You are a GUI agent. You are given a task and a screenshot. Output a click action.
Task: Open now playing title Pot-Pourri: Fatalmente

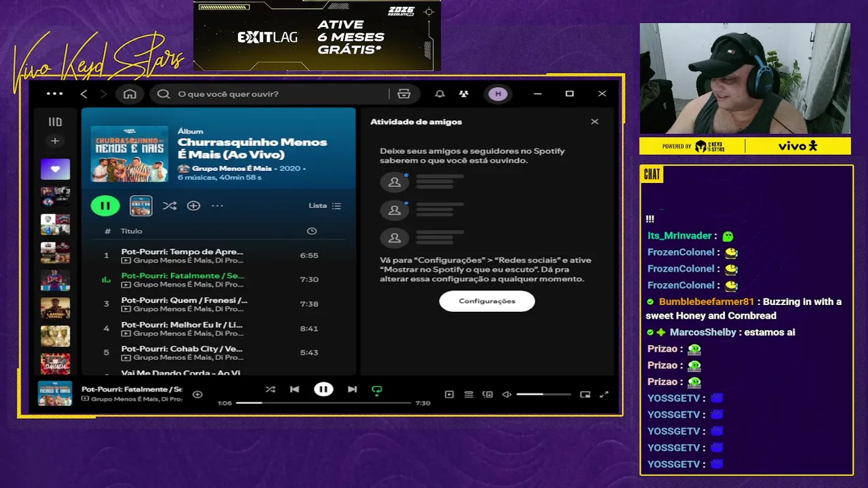coord(132,389)
